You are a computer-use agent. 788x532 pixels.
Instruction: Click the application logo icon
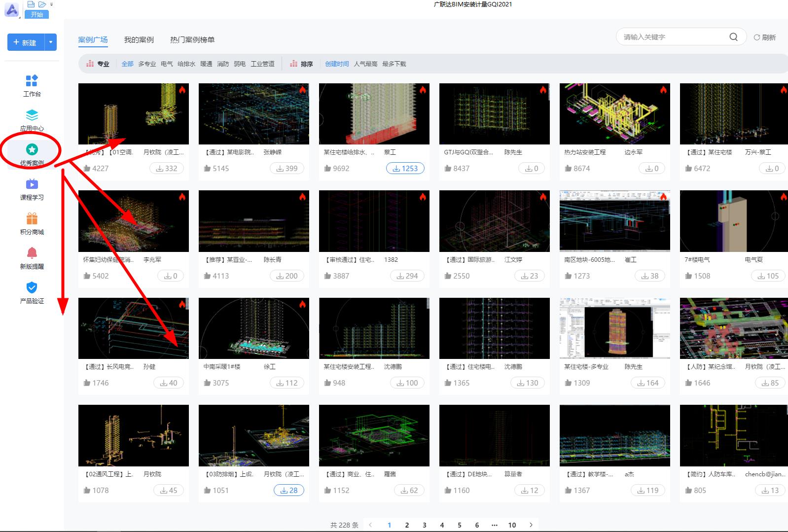pyautogui.click(x=12, y=9)
